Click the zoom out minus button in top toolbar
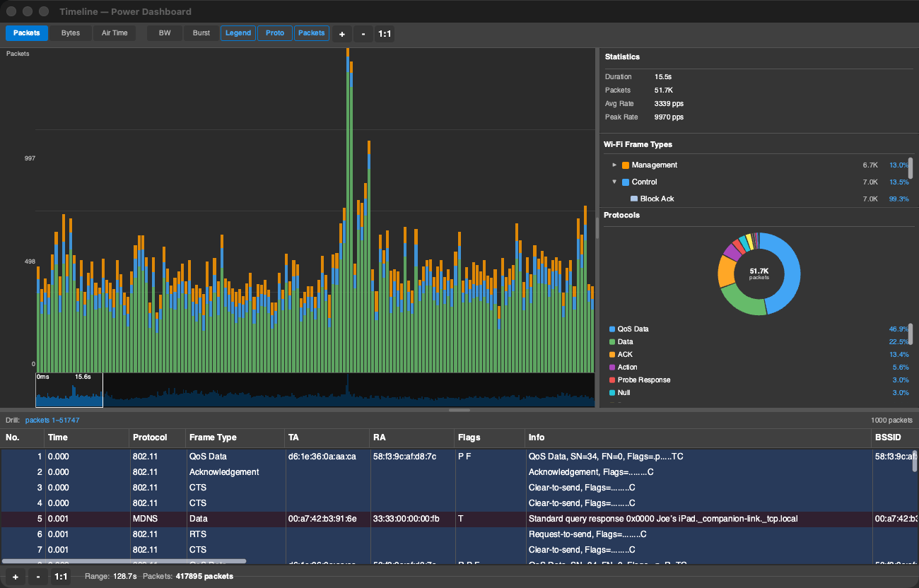The height and width of the screenshot is (588, 919). (x=363, y=33)
